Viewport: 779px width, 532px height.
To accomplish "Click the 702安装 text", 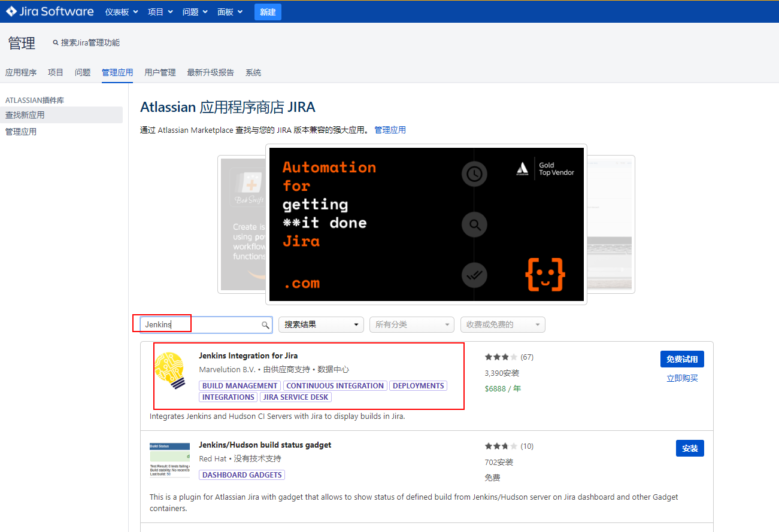I will click(x=499, y=462).
